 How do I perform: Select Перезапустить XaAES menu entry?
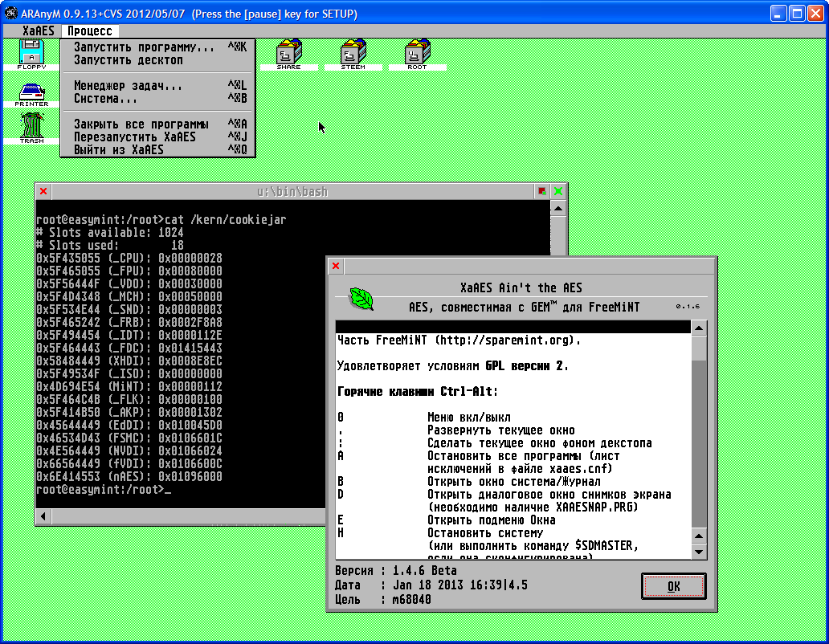click(158, 137)
